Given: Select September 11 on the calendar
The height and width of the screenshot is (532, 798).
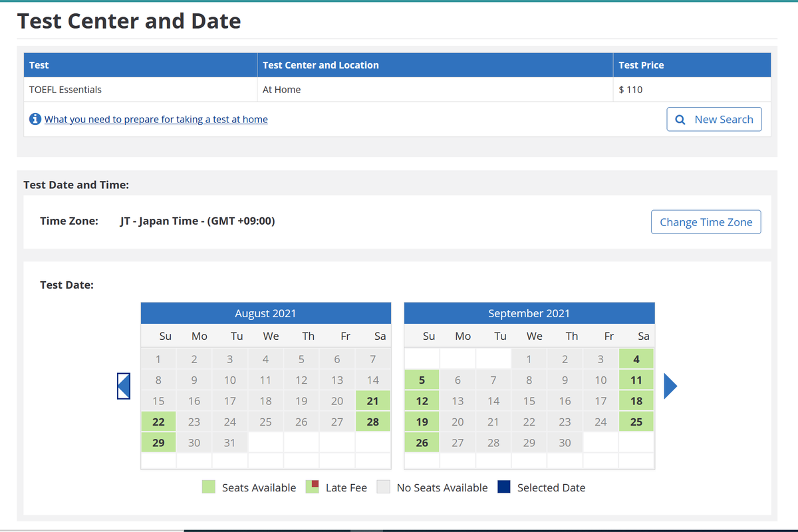Looking at the screenshot, I should click(636, 380).
